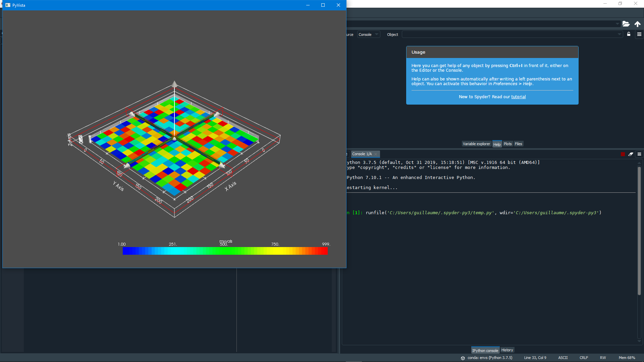The height and width of the screenshot is (362, 644).
Task: Interrupt the kernel with the red square icon
Action: tap(623, 154)
